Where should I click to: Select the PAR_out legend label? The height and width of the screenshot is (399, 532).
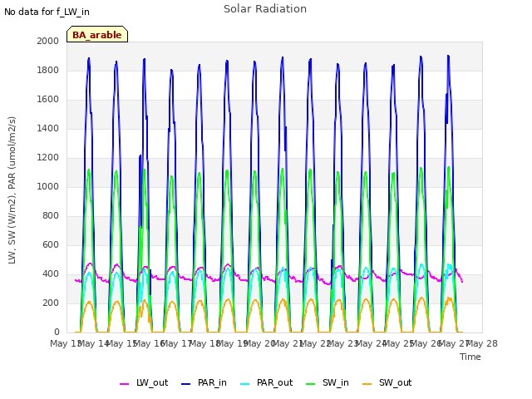[x=274, y=382]
